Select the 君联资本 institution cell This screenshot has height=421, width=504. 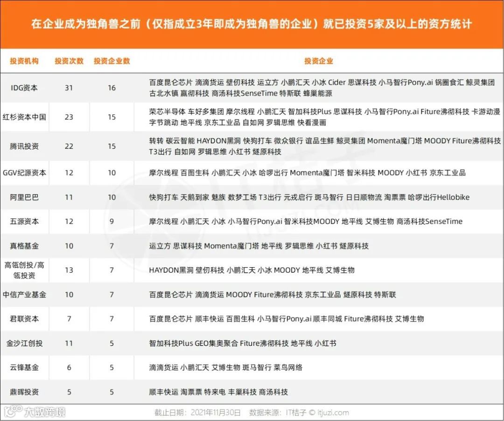(24, 319)
